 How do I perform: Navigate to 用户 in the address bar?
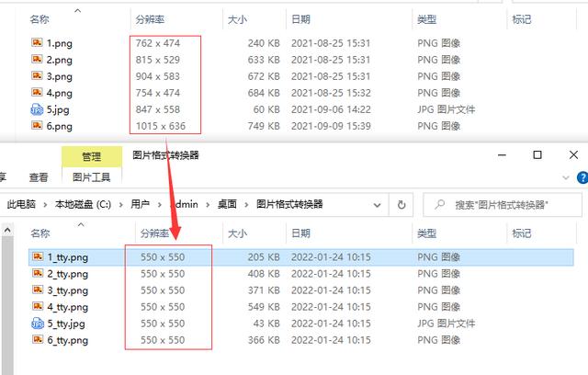141,204
